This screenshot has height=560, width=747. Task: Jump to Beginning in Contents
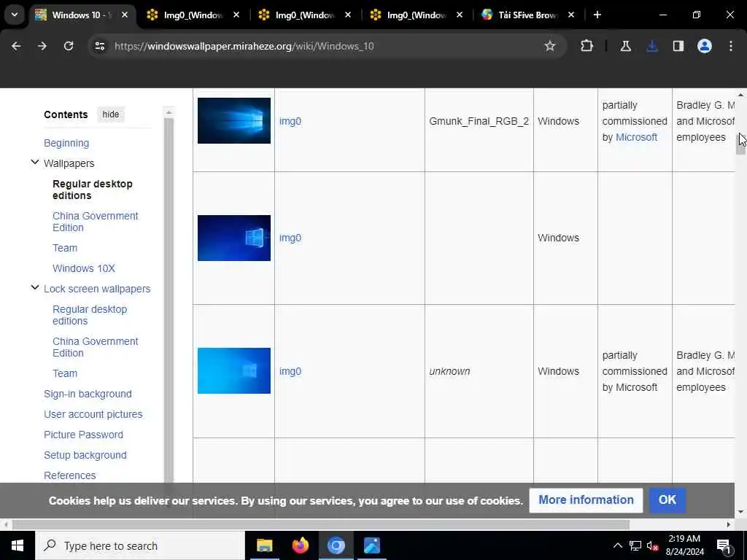coord(66,143)
